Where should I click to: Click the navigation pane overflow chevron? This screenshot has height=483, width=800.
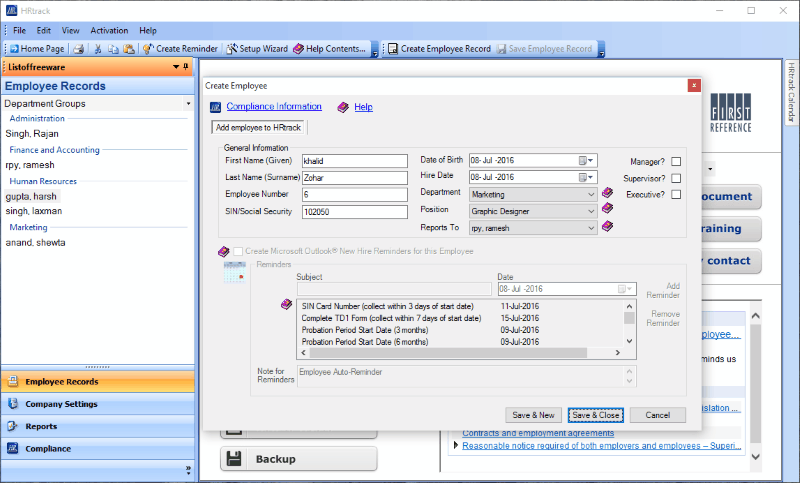(188, 470)
